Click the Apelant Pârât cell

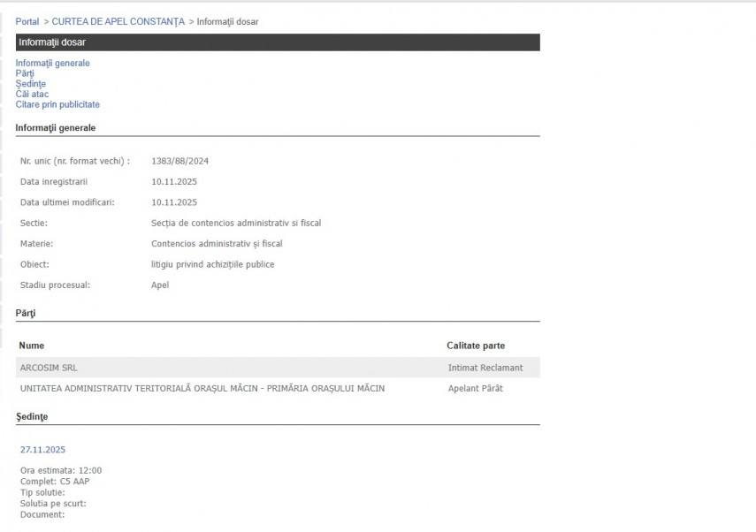[475, 388]
